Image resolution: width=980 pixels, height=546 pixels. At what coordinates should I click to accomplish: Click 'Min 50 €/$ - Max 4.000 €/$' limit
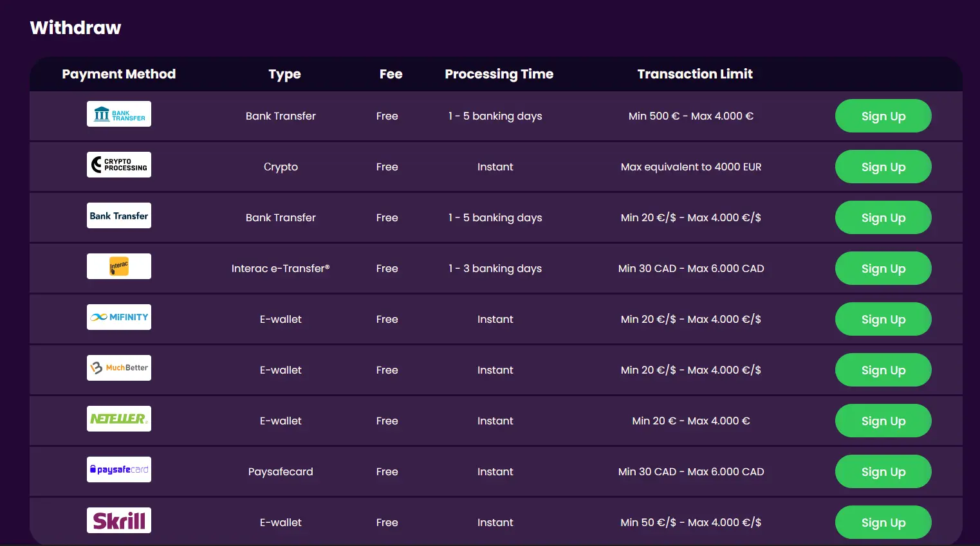click(x=691, y=522)
